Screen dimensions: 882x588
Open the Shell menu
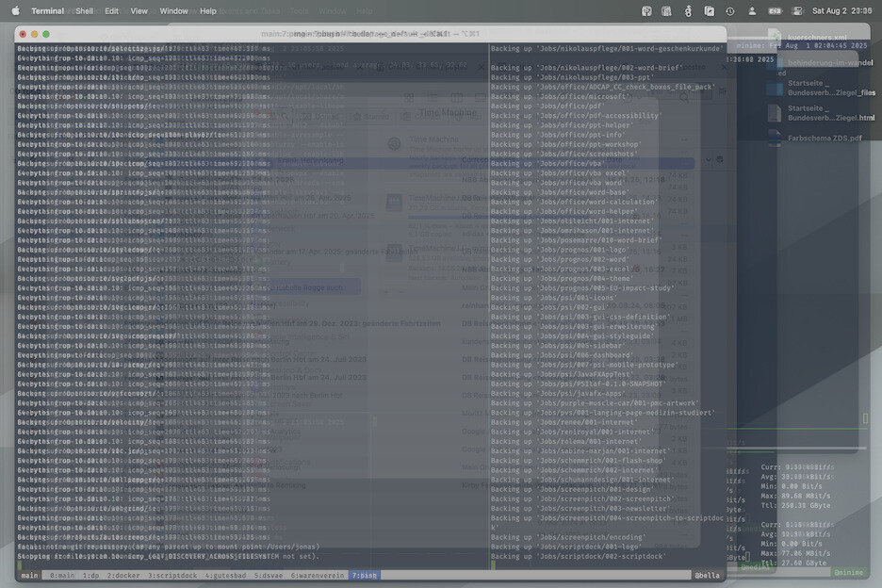[x=85, y=10]
